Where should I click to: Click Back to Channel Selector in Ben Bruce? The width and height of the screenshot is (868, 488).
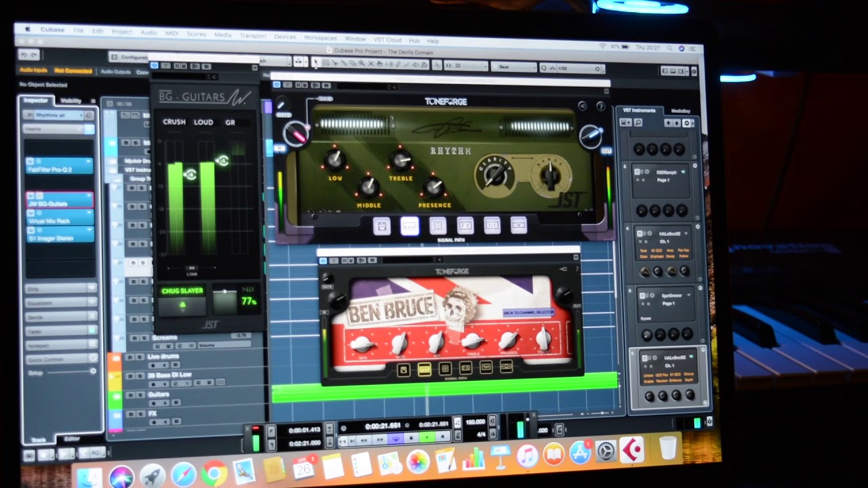click(528, 312)
